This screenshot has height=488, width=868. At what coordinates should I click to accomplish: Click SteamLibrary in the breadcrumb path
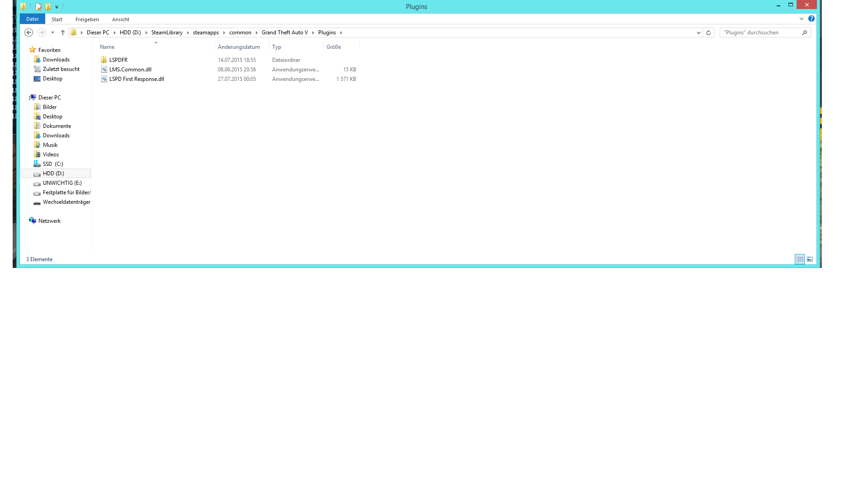point(167,33)
